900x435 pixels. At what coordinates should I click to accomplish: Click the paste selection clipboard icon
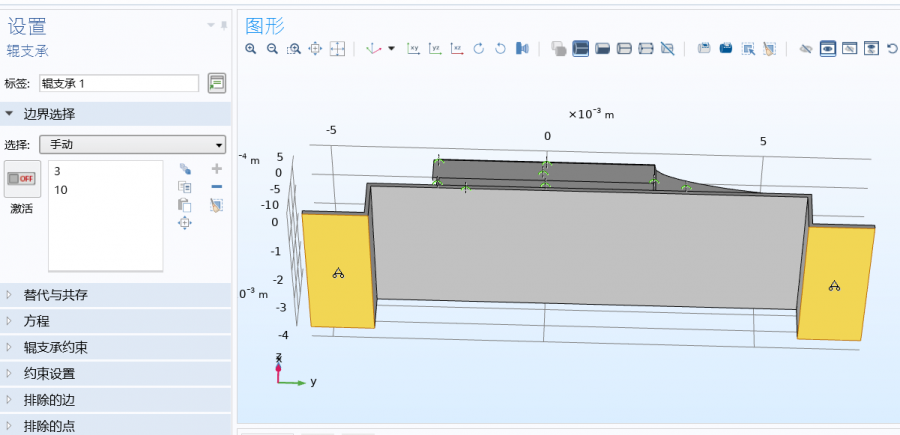(184, 204)
